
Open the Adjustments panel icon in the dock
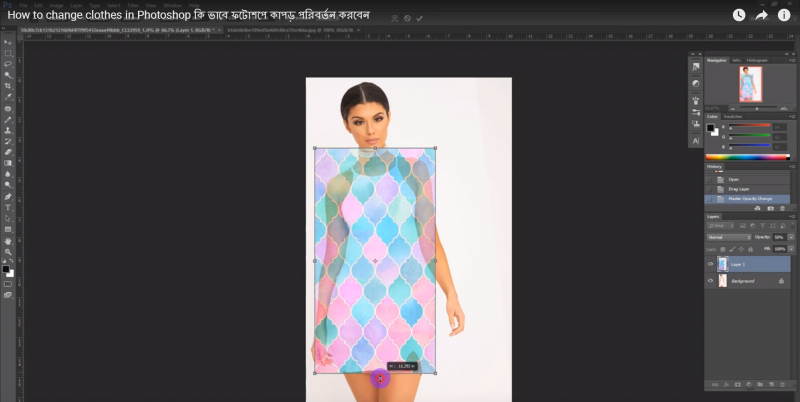click(696, 83)
